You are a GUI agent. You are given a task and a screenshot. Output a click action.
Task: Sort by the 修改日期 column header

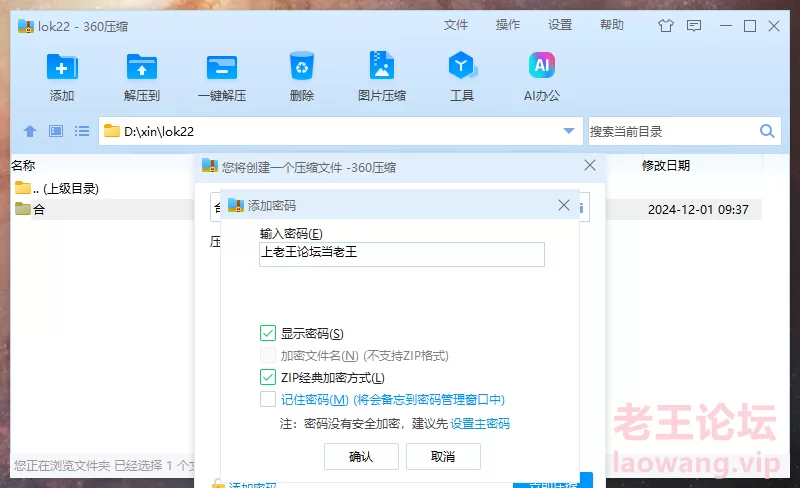point(666,165)
